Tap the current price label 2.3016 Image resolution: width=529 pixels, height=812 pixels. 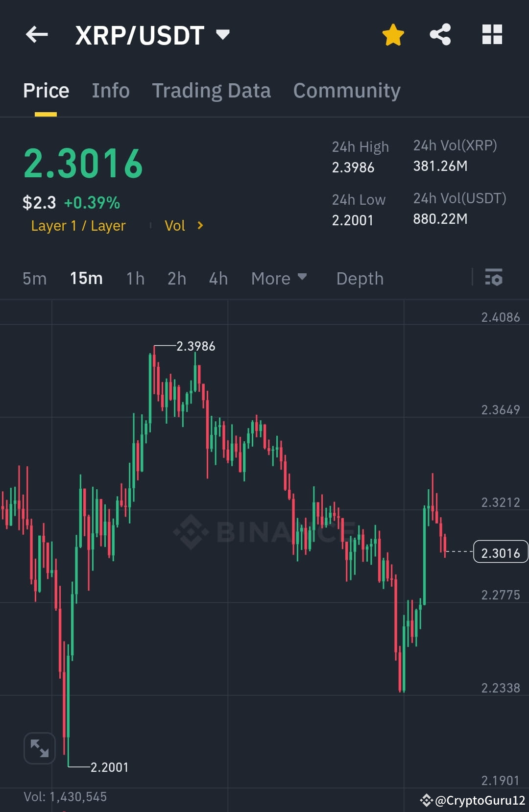[500, 552]
